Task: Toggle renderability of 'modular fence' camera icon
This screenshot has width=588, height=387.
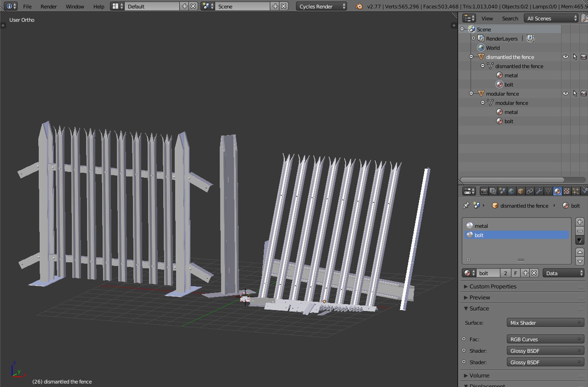Action: click(x=584, y=94)
